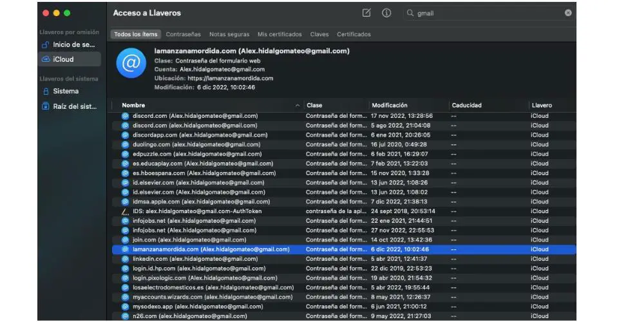Open the Inicio de sesión keychain
The height and width of the screenshot is (322, 644).
[x=73, y=45]
